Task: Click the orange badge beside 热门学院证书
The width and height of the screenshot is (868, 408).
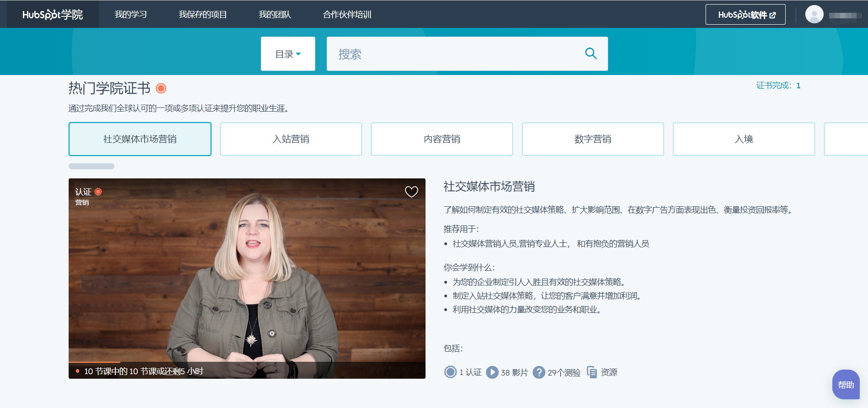Action: tap(161, 88)
